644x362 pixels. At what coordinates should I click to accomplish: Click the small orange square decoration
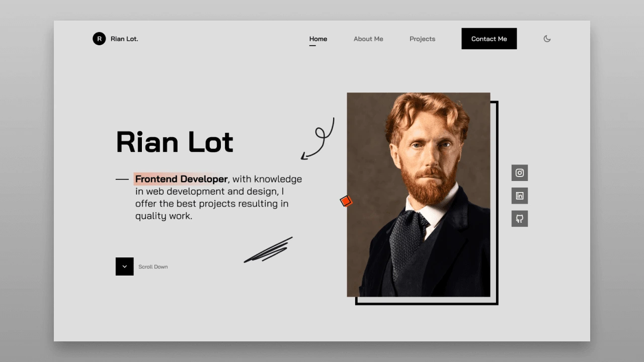point(346,202)
